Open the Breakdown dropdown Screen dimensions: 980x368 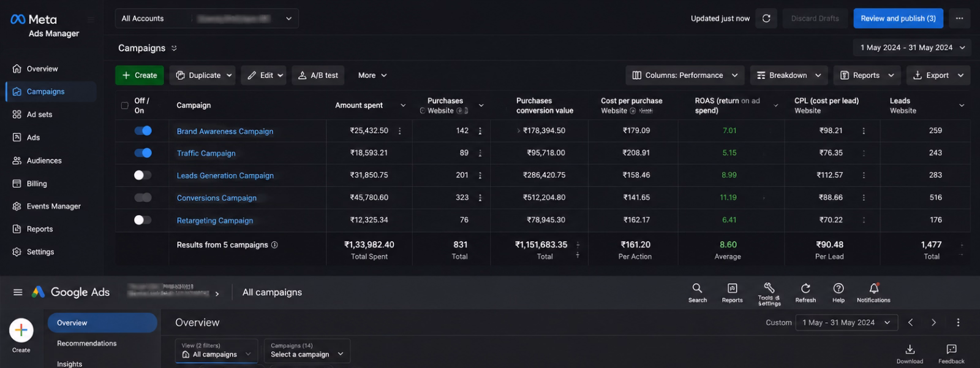789,75
